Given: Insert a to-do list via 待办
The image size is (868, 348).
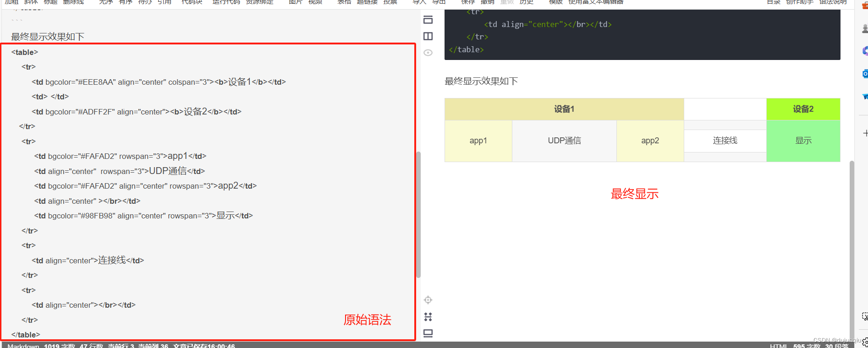Looking at the screenshot, I should click(x=145, y=2).
